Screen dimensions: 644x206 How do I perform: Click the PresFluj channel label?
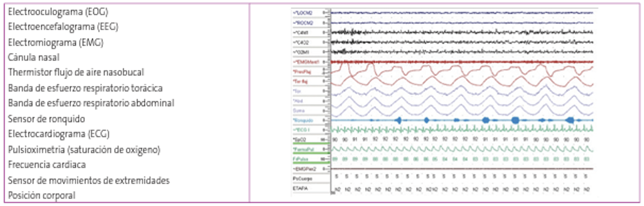tap(302, 72)
